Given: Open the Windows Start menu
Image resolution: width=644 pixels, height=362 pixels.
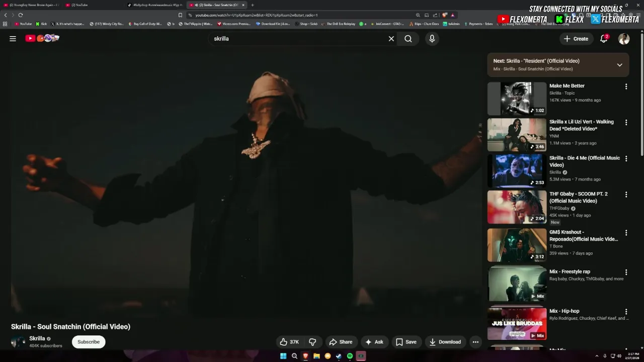Looking at the screenshot, I should [x=283, y=356].
